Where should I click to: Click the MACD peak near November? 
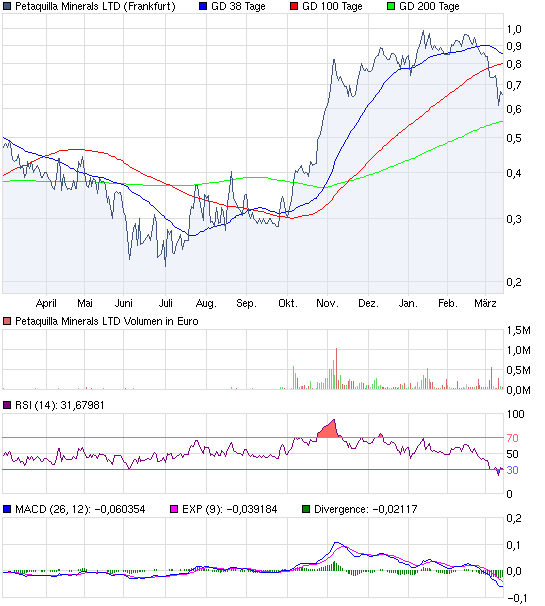point(337,543)
